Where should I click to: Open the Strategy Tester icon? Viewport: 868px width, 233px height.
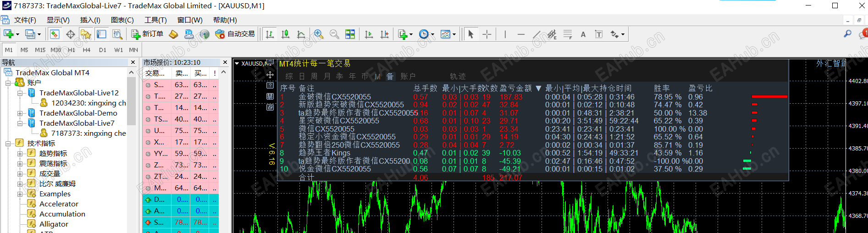pos(117,34)
